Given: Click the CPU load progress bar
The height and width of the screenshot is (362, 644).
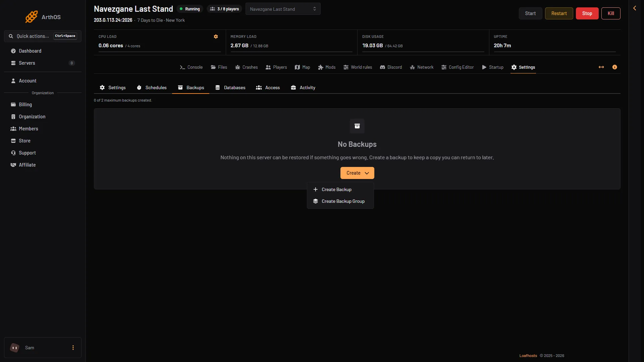Looking at the screenshot, I should [160, 52].
